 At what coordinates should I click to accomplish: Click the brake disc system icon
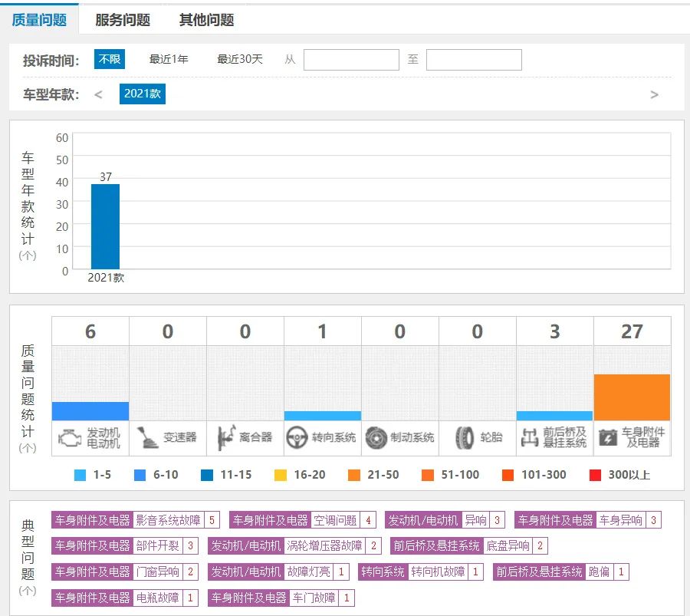coord(376,438)
